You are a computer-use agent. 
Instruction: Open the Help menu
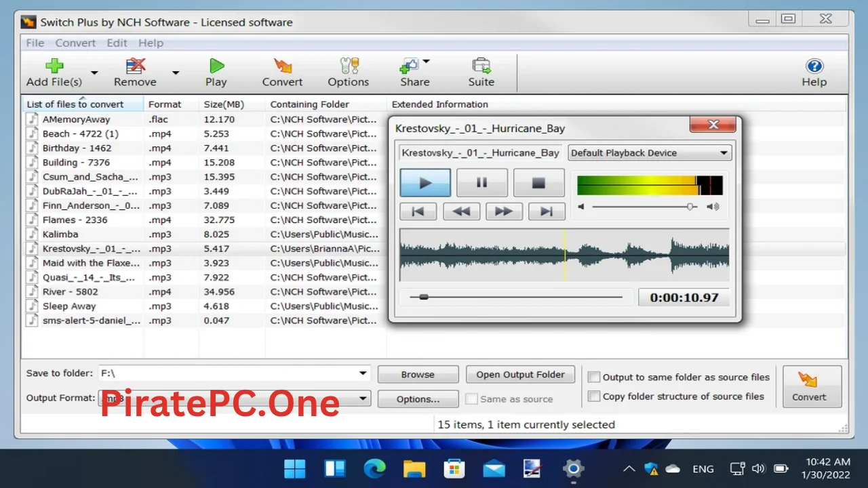tap(151, 43)
